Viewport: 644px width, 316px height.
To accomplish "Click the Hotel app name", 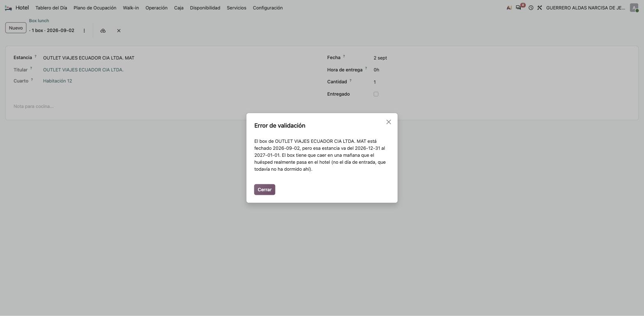I will tap(22, 8).
